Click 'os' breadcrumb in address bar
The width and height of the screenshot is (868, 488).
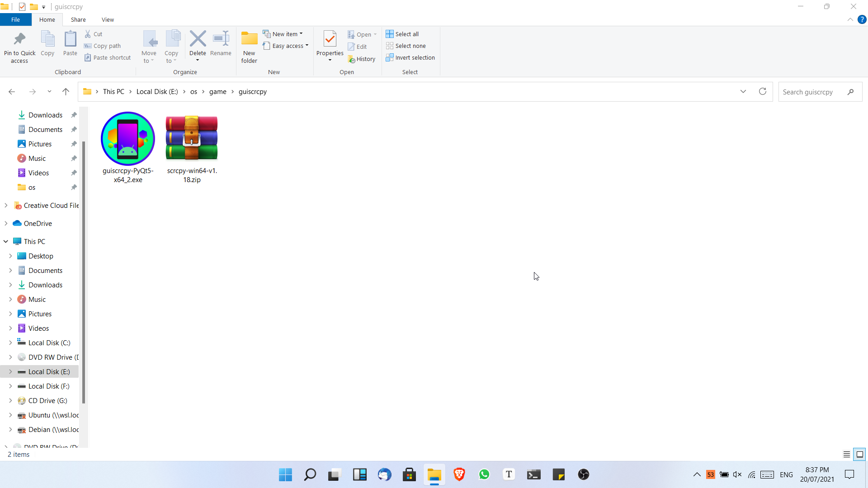(193, 92)
